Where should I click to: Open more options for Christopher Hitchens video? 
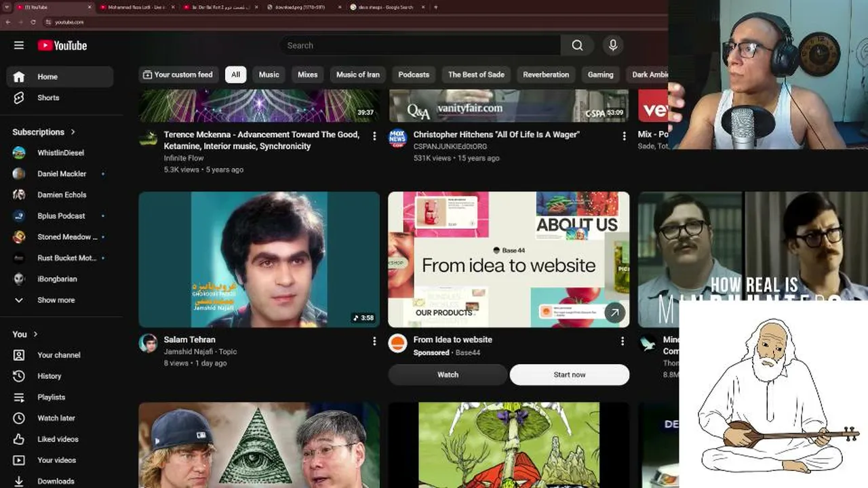624,136
